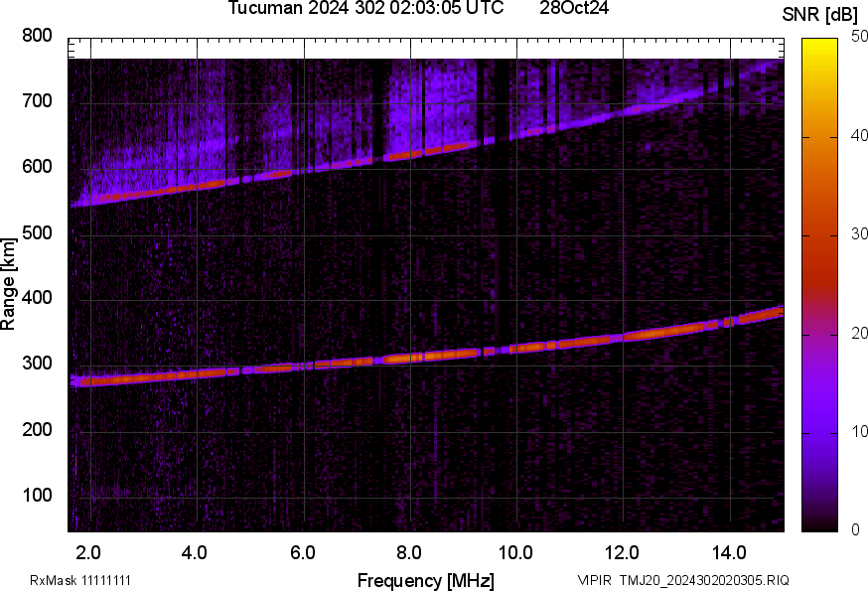The width and height of the screenshot is (868, 591).
Task: Click the colorbar tick label '50'
Action: pyautogui.click(x=859, y=37)
